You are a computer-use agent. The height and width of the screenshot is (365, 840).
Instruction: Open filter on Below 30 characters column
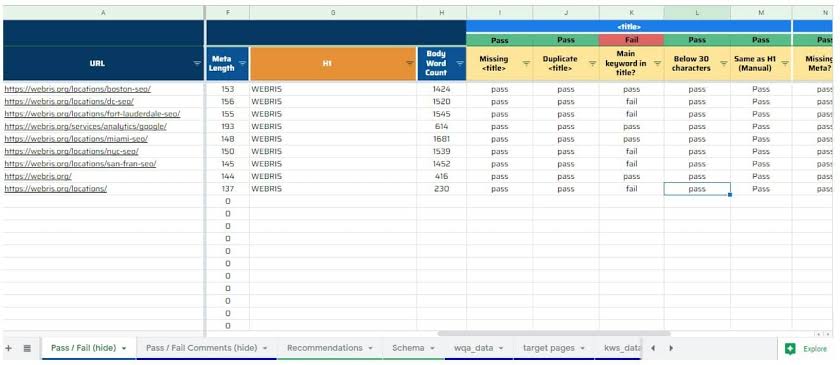coord(724,63)
